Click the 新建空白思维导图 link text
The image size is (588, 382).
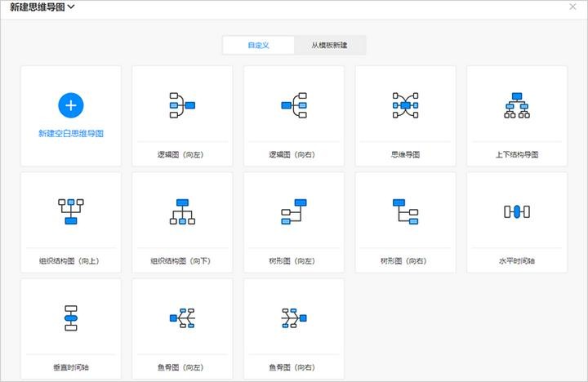pos(71,133)
